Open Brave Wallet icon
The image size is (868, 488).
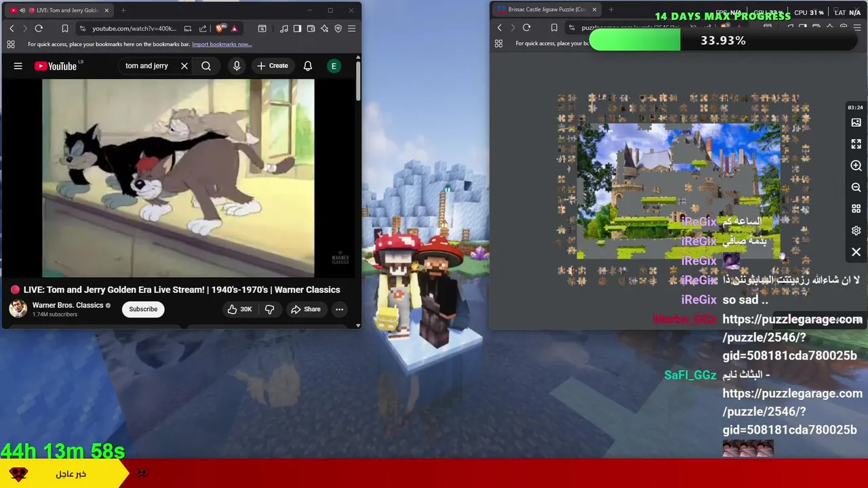tap(311, 28)
